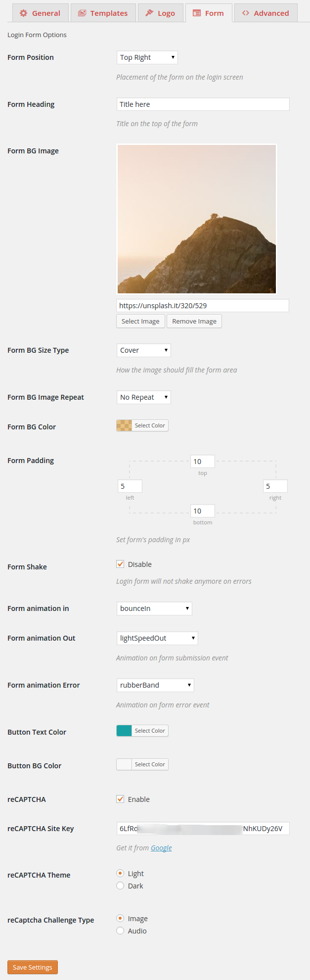
Task: Switch to the Templates tab
Action: point(103,12)
